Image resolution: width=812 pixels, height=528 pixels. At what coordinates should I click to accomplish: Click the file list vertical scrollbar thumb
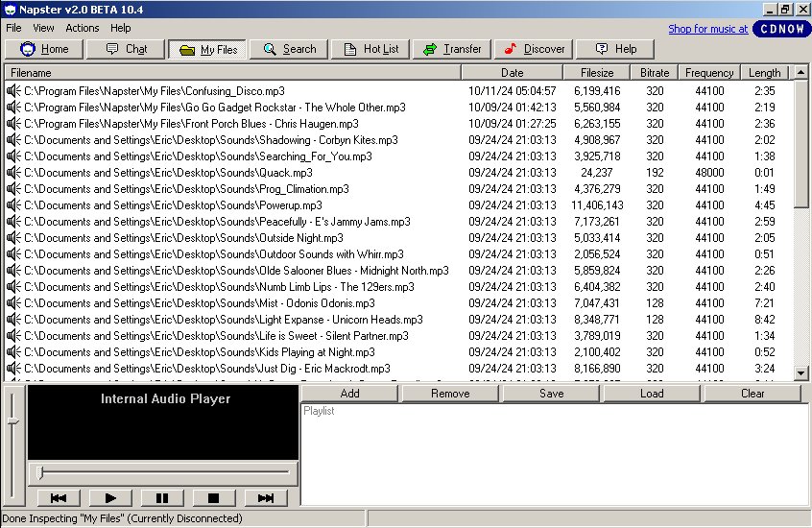800,144
